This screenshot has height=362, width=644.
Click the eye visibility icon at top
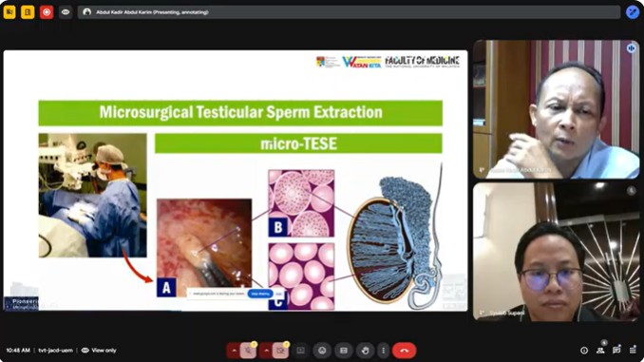(66, 12)
